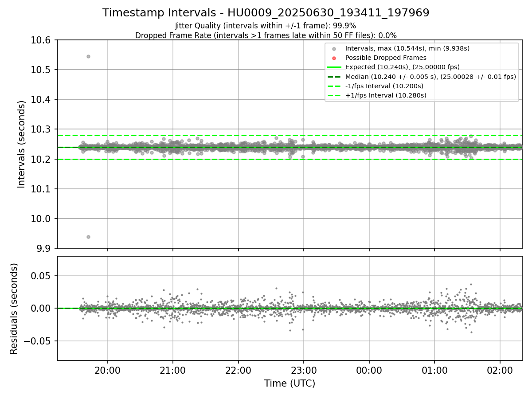The image size is (532, 399).
Task: Click the outlier point near 10.544 seconds
Action: (88, 56)
